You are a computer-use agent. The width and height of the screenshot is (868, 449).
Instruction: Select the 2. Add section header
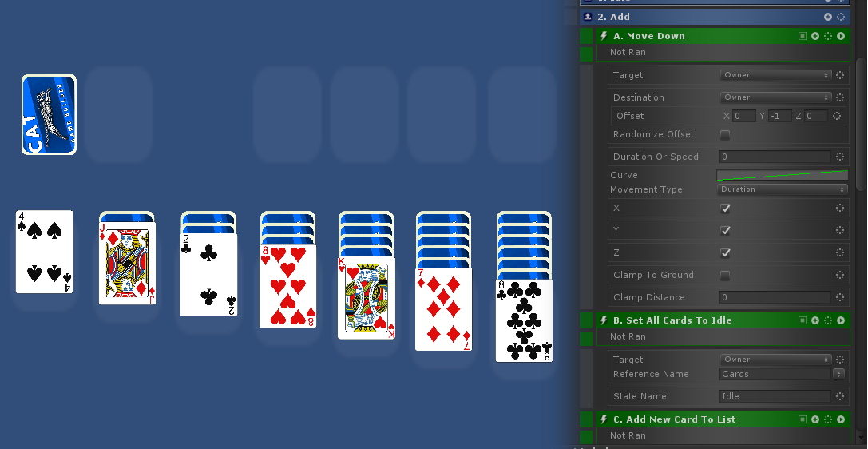pyautogui.click(x=715, y=17)
